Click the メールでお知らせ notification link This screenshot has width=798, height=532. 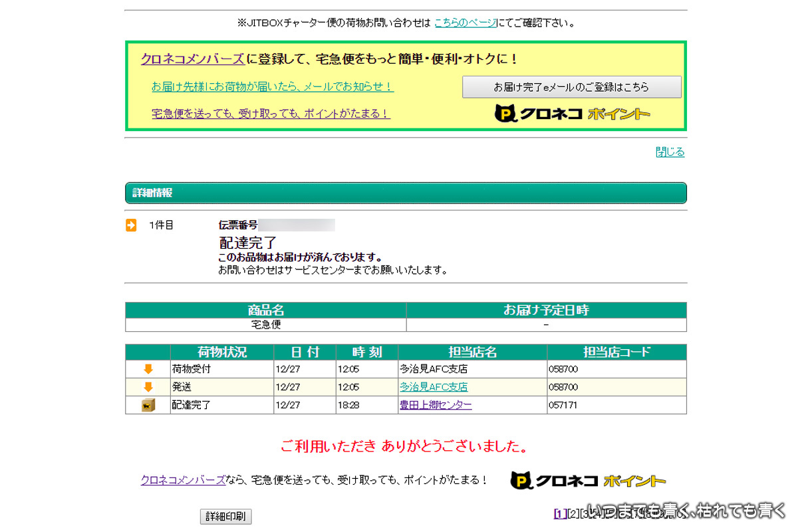point(272,87)
